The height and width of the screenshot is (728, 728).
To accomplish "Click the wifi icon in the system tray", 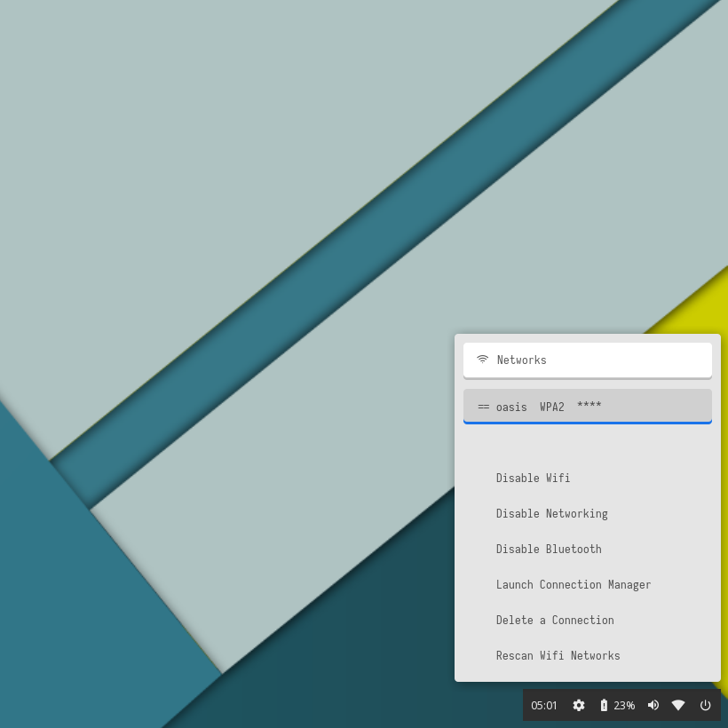I will point(678,705).
